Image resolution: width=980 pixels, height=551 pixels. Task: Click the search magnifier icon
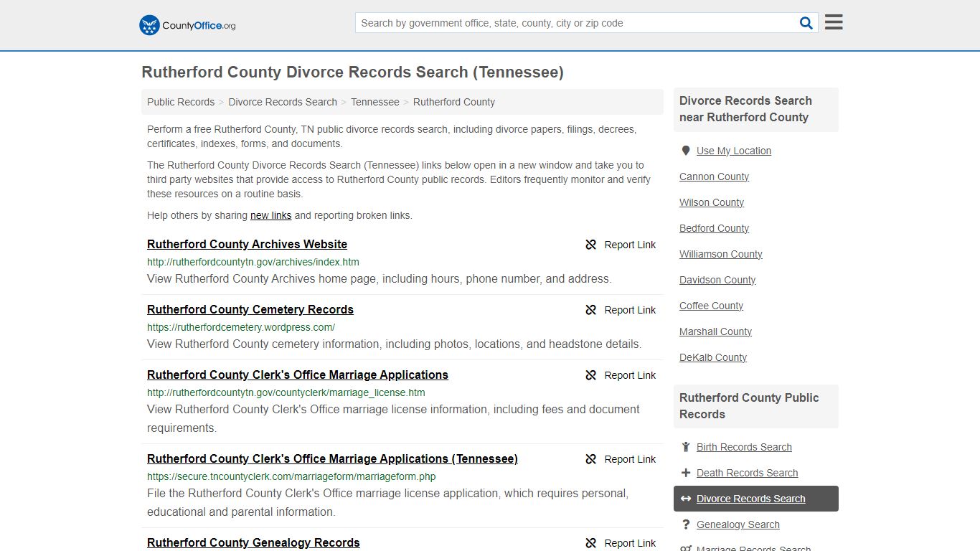806,22
